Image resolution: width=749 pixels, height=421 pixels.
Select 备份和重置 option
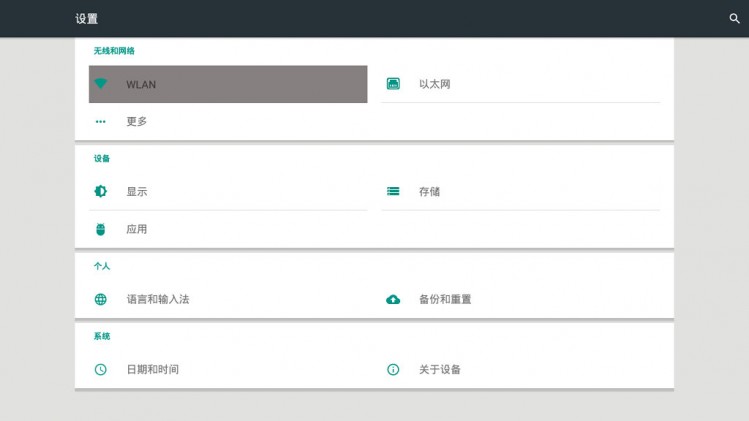tap(521, 299)
